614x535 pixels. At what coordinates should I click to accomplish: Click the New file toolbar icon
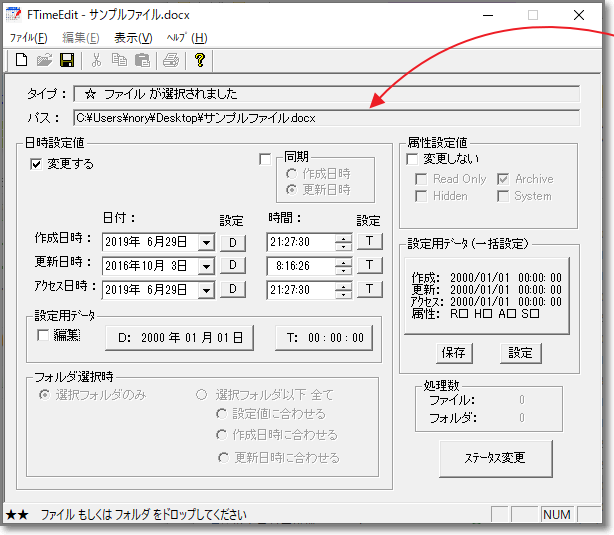pos(21,61)
